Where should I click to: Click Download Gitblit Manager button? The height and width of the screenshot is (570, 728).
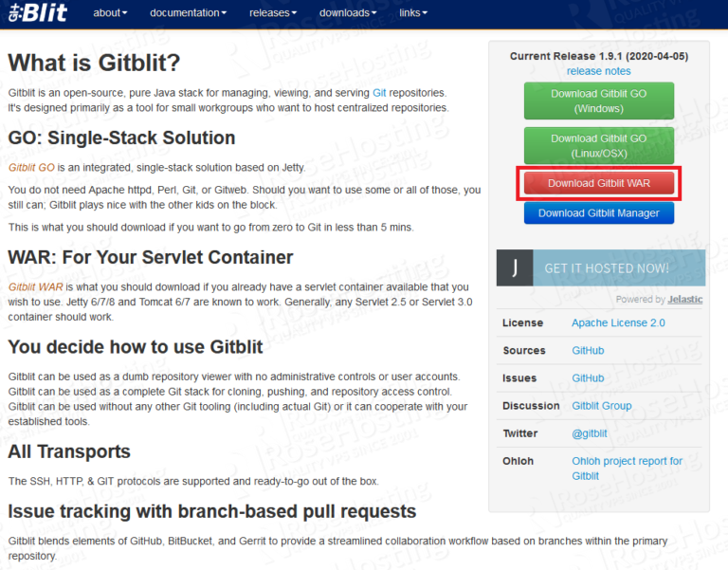tap(599, 213)
